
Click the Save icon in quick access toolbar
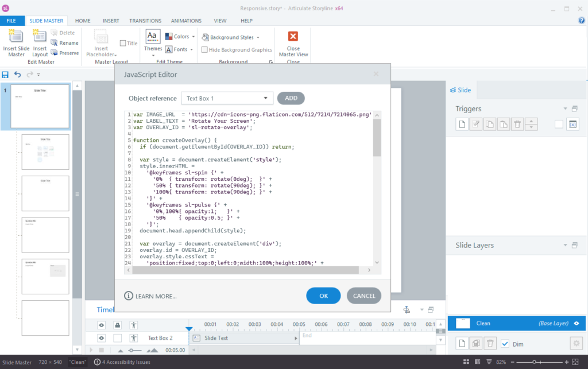[5, 75]
